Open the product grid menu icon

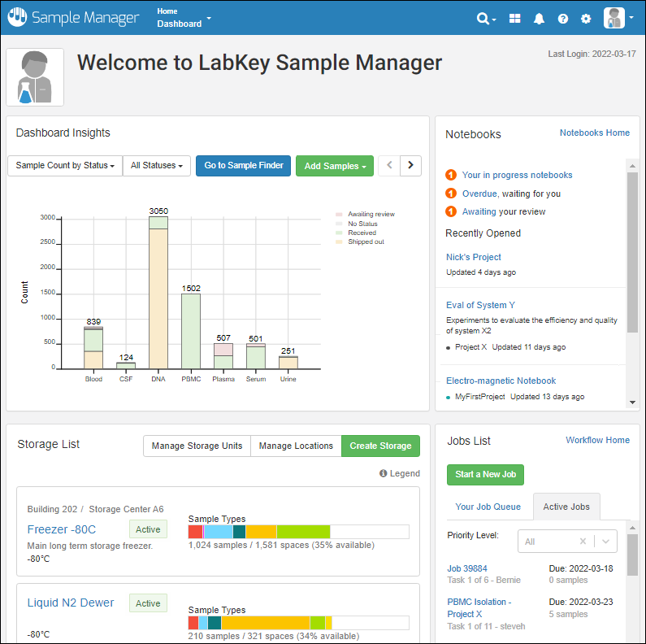[515, 19]
